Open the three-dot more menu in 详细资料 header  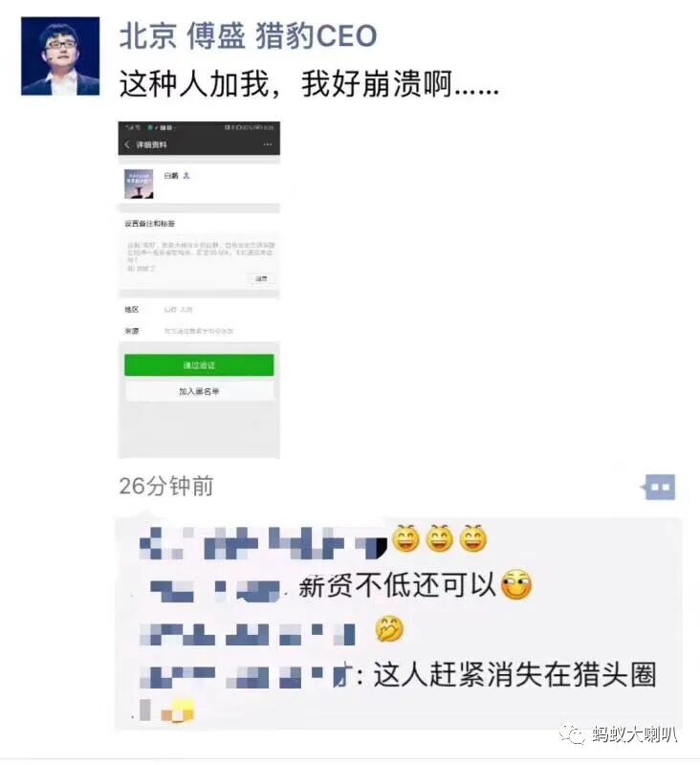(x=268, y=144)
